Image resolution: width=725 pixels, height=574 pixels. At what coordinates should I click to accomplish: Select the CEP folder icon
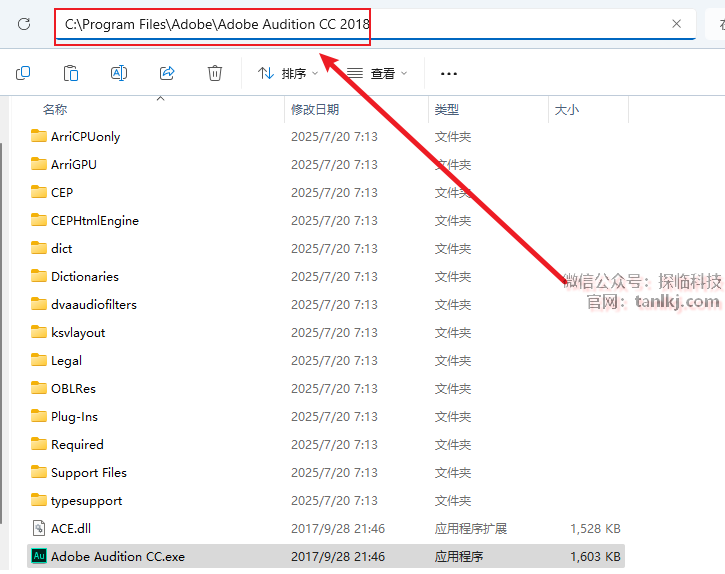(x=39, y=191)
